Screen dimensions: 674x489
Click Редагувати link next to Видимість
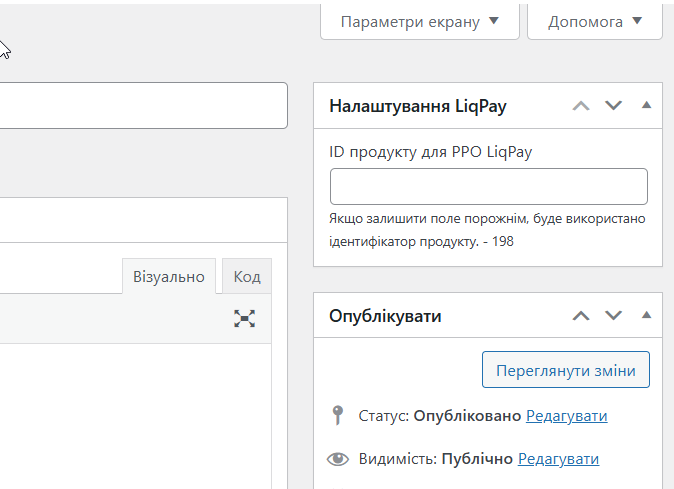tap(558, 459)
